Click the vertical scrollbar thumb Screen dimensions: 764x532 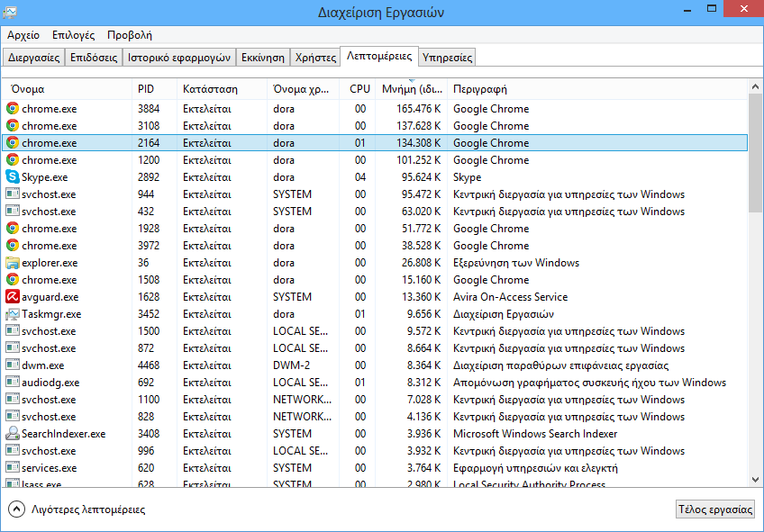(x=755, y=153)
